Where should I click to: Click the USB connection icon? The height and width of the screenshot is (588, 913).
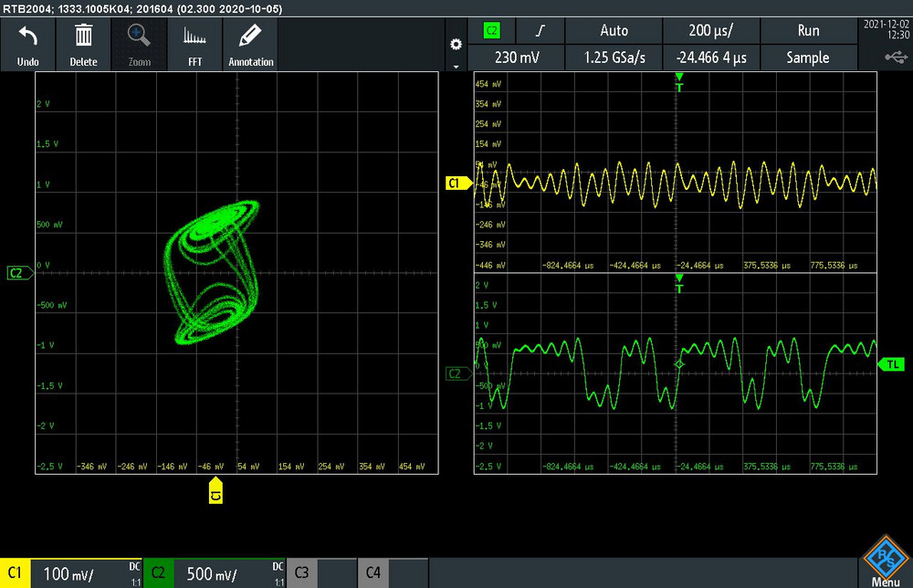896,57
